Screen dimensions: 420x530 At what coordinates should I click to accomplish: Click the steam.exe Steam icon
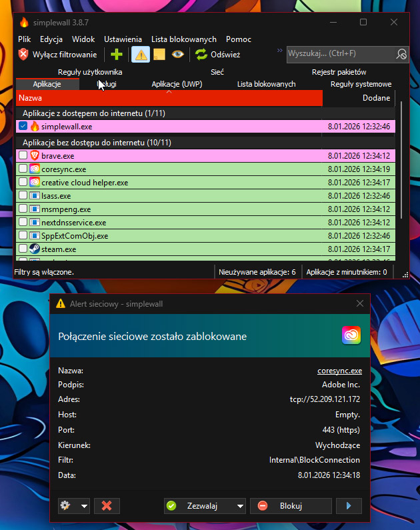pos(35,249)
